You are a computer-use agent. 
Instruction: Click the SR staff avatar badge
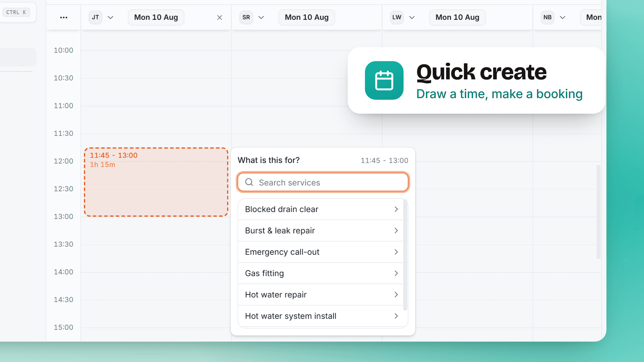[x=246, y=17]
